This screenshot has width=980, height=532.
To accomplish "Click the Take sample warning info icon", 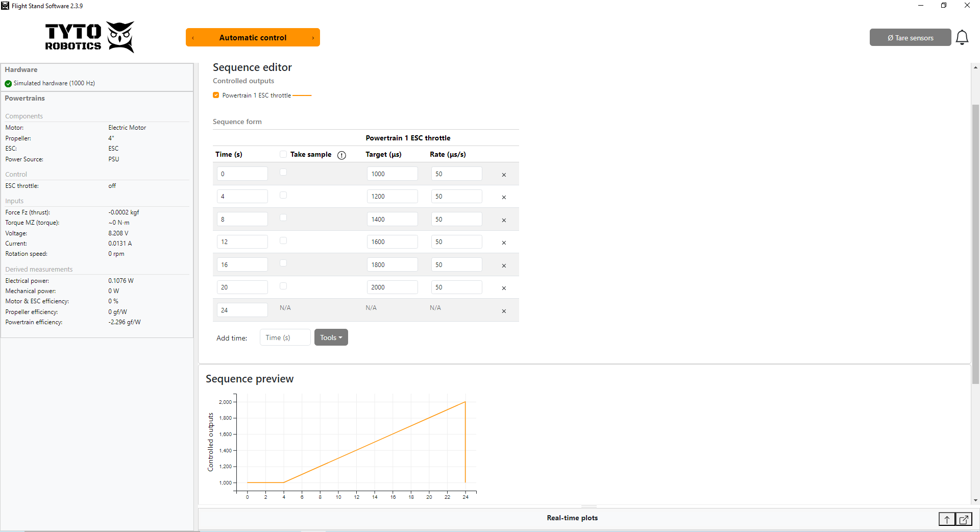I will click(x=341, y=155).
